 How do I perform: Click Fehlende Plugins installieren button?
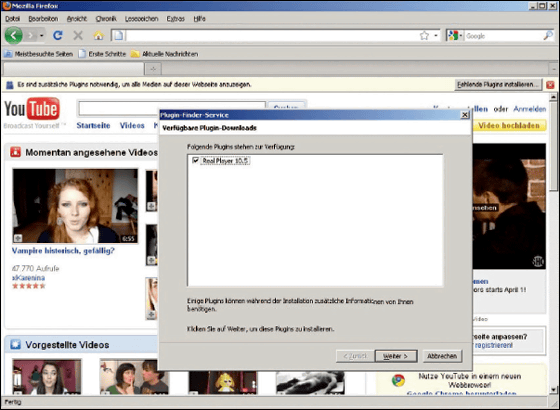tap(498, 85)
